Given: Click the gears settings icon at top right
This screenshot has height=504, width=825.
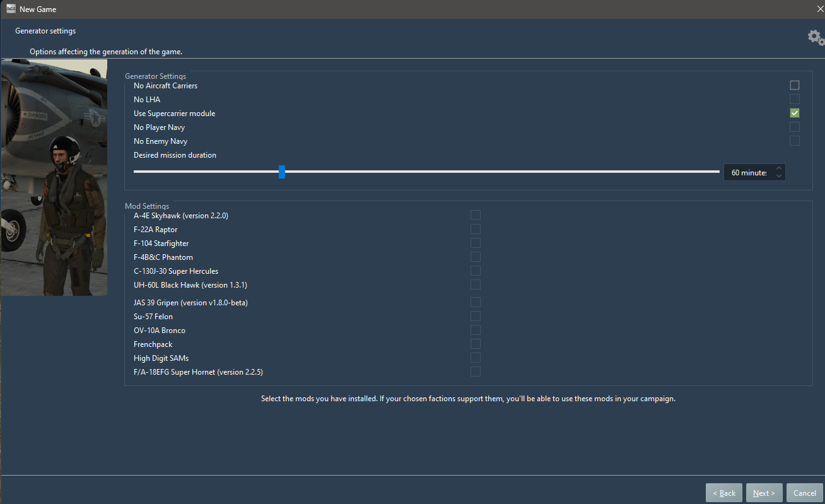Looking at the screenshot, I should pyautogui.click(x=816, y=37).
